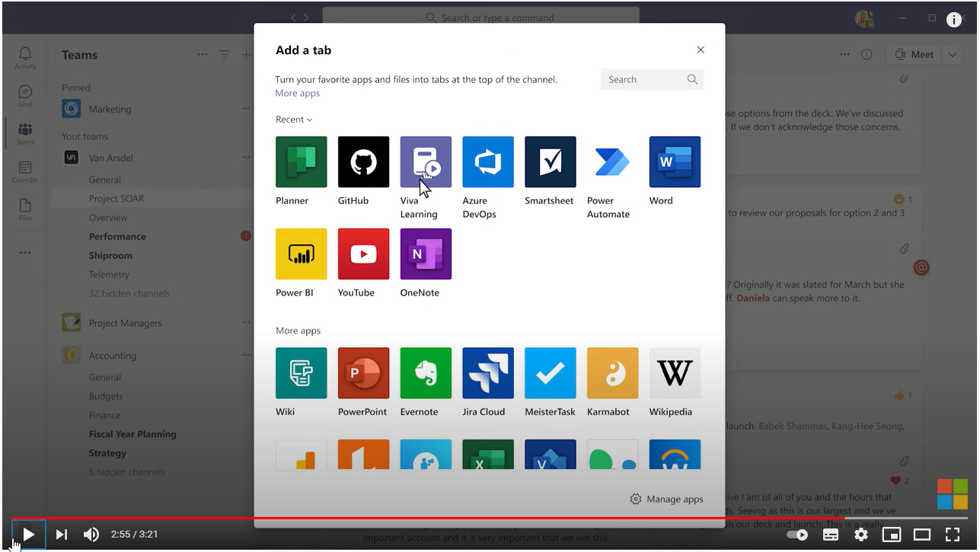Select the Telemetry channel

coord(109,275)
